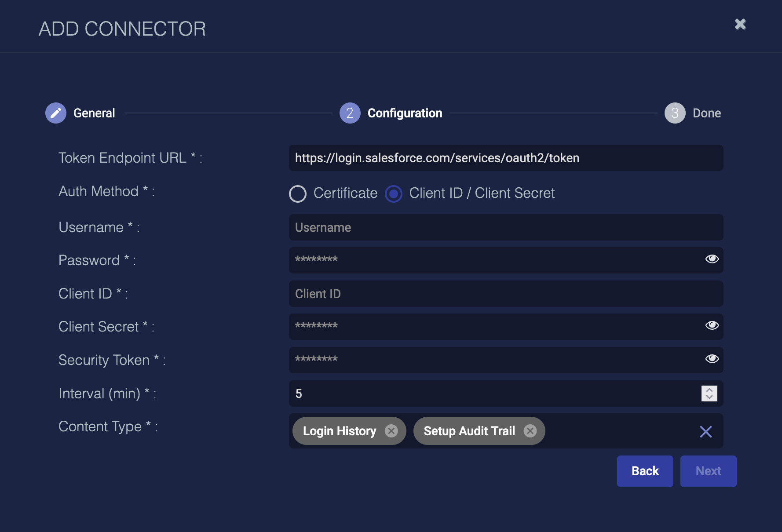Close the Add Connector dialog

pos(740,24)
